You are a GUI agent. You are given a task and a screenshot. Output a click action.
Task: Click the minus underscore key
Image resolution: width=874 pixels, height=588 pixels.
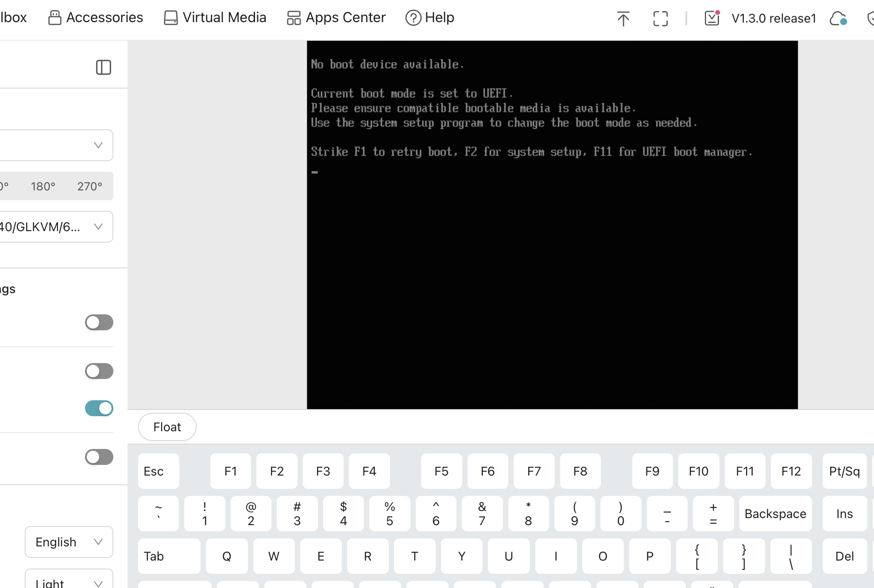coord(667,514)
